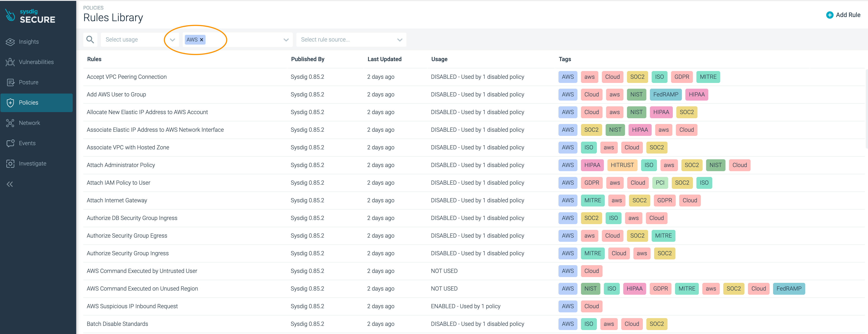Open rule Accept VPC Peering Connection
Image resolution: width=868 pixels, height=334 pixels.
127,77
